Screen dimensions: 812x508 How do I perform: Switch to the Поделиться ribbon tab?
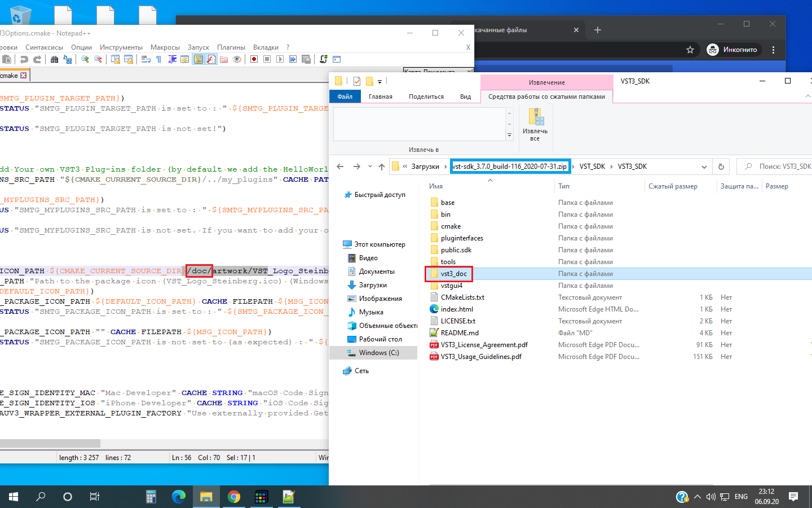pyautogui.click(x=426, y=97)
